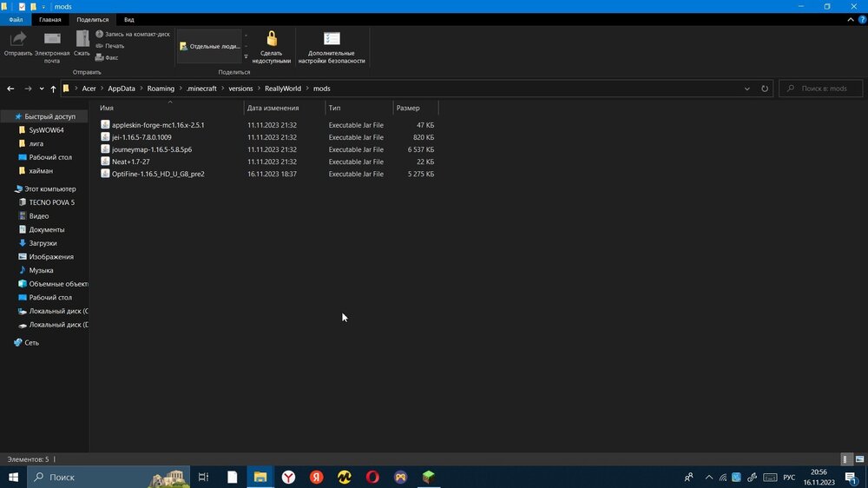Open TECNO POVA 5 device
This screenshot has width=868, height=488.
[x=51, y=202]
